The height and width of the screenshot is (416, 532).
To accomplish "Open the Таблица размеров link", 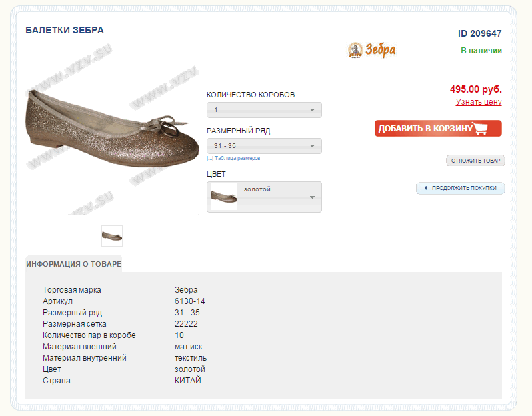I will click(x=237, y=159).
